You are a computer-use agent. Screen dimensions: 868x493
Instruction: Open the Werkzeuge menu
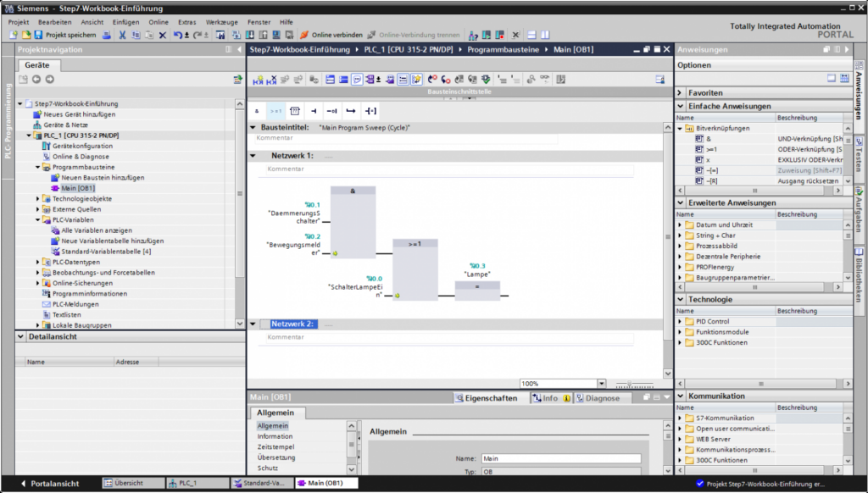click(x=221, y=22)
